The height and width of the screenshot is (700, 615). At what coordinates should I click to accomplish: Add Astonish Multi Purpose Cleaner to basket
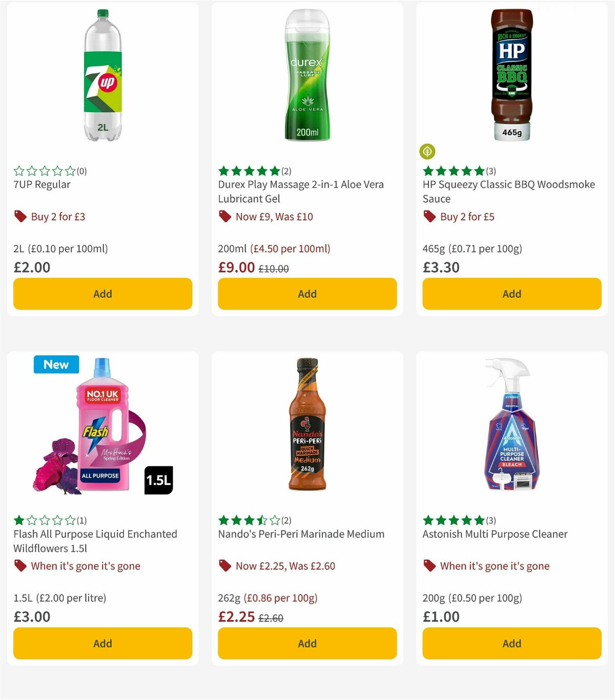pos(511,643)
